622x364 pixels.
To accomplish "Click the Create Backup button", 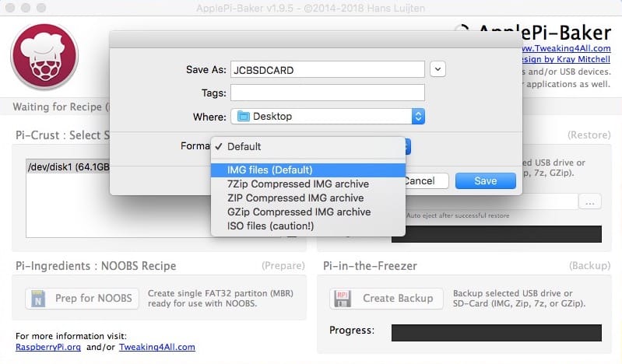I will [x=386, y=299].
